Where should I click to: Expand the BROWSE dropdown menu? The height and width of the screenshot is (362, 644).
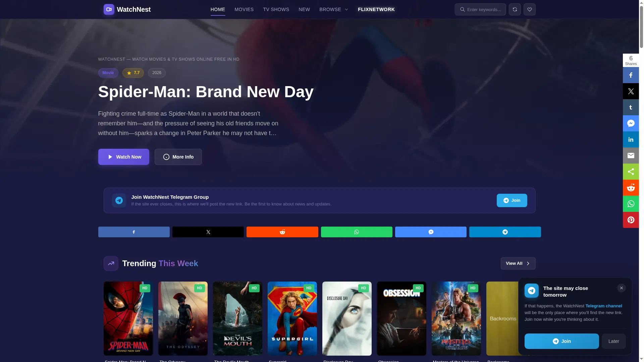click(x=334, y=9)
